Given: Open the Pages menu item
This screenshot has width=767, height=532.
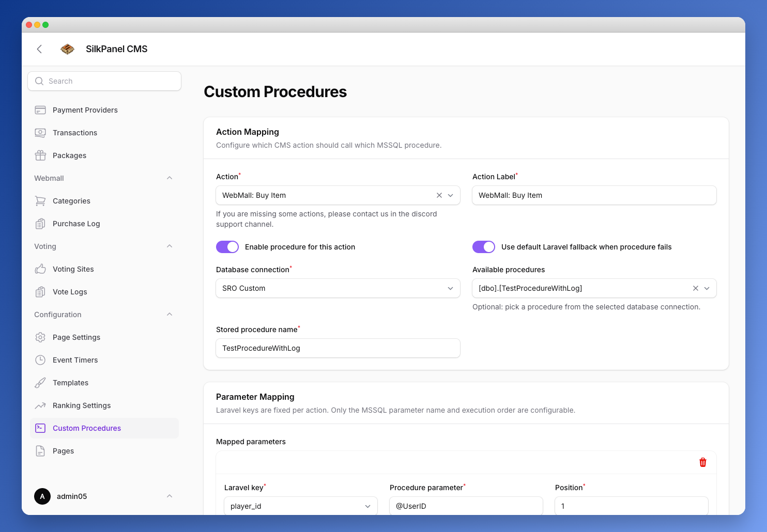Looking at the screenshot, I should pyautogui.click(x=104, y=451).
